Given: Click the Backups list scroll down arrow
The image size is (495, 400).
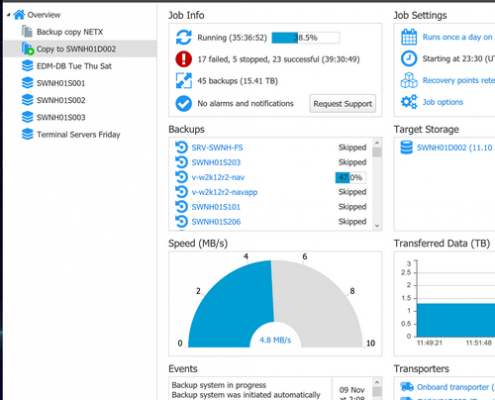Looking at the screenshot, I should tap(377, 226).
